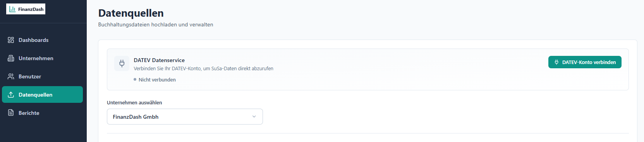Click the plug icon inside the connect button
This screenshot has height=142, width=644.
[x=556, y=62]
